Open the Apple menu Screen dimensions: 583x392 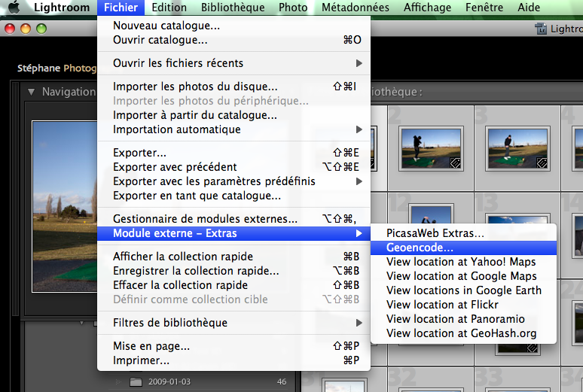coord(14,7)
